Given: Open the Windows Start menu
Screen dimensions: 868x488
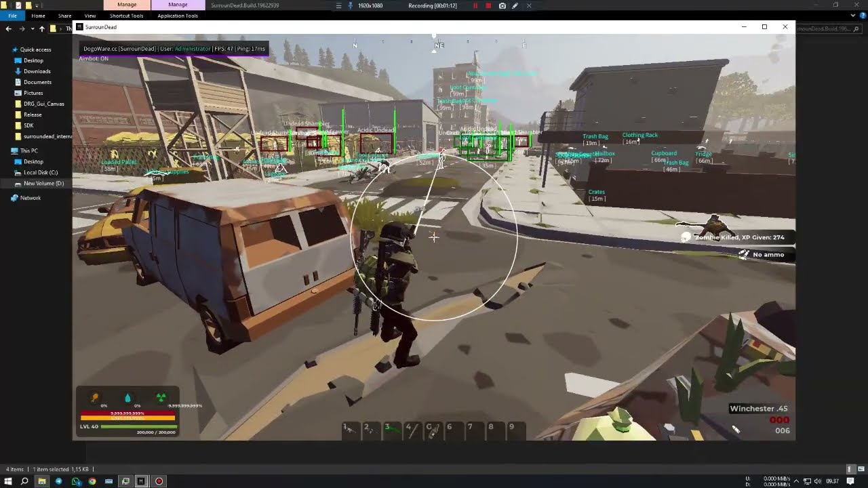Looking at the screenshot, I should [8, 481].
